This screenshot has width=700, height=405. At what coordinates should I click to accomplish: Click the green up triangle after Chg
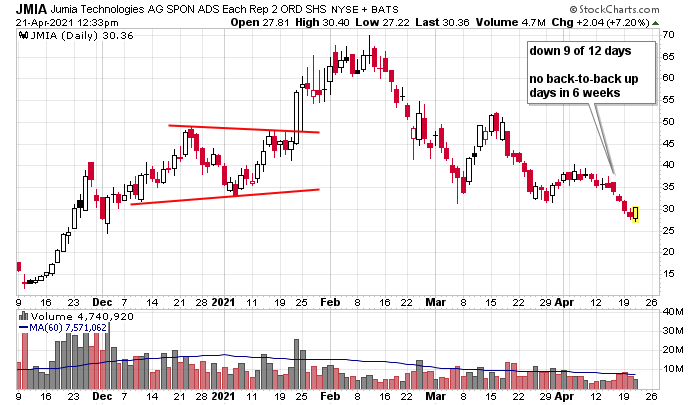tap(655, 23)
